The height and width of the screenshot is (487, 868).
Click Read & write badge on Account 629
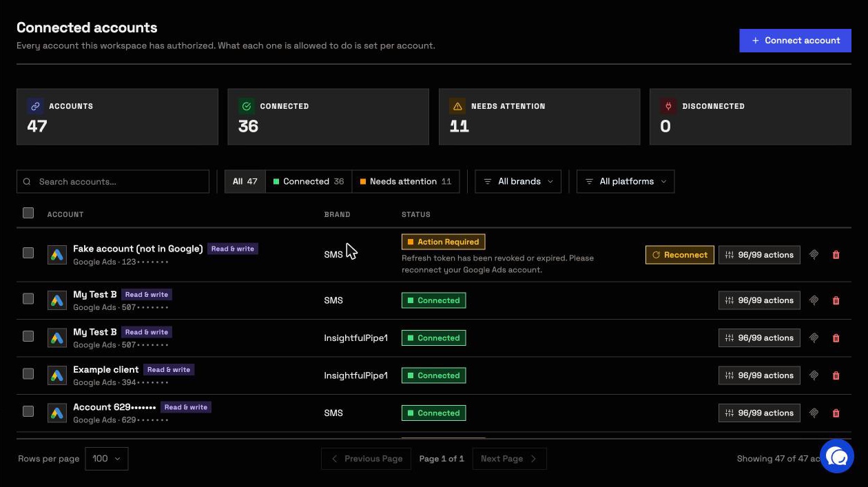point(186,407)
